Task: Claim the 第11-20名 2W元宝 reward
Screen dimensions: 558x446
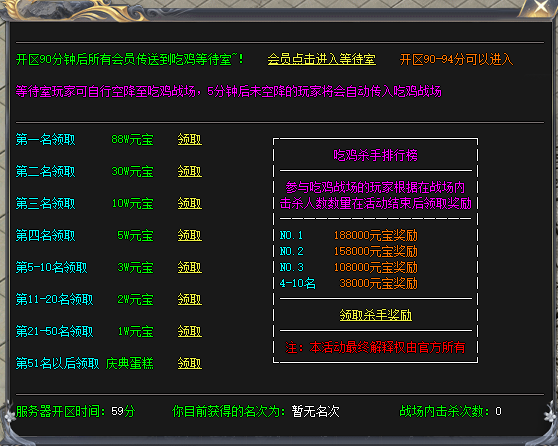Action: [x=190, y=300]
